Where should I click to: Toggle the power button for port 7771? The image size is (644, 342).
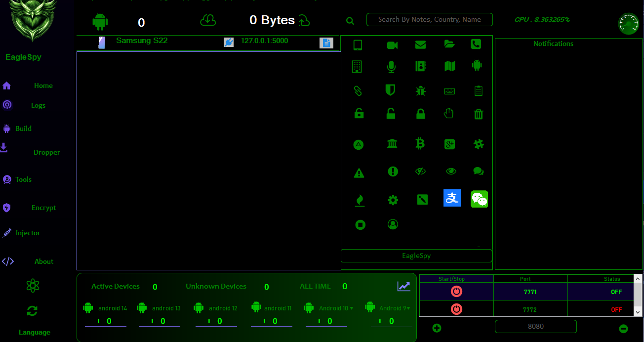(x=457, y=292)
